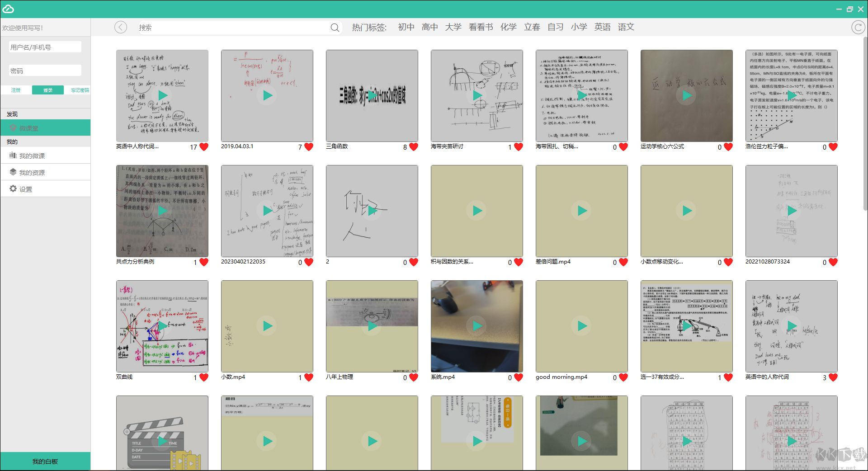Click the cloud logo in title bar

8,9
